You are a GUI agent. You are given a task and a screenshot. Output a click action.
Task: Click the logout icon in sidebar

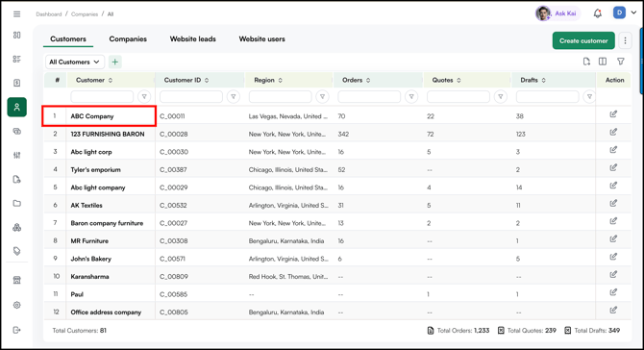[x=17, y=330]
